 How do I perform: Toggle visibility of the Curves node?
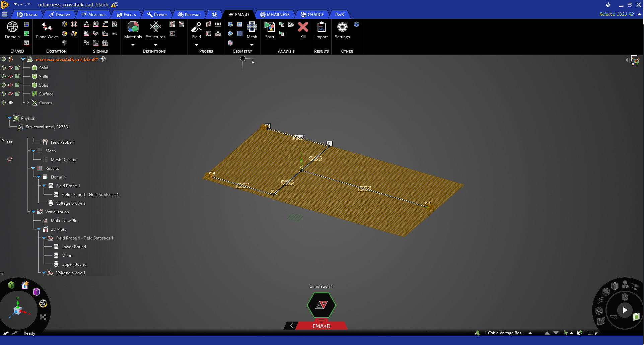10,102
